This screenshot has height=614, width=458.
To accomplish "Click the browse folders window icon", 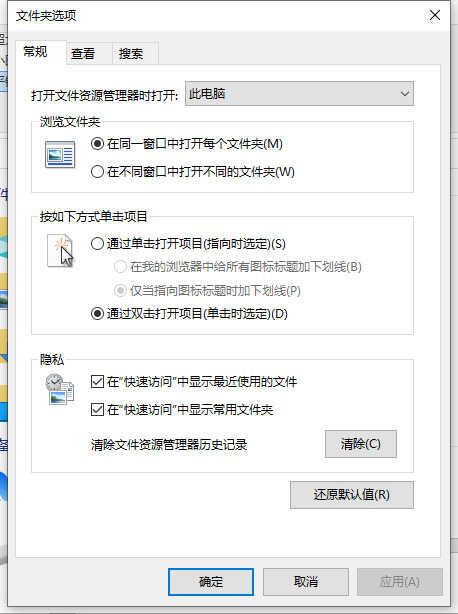I will pos(60,154).
